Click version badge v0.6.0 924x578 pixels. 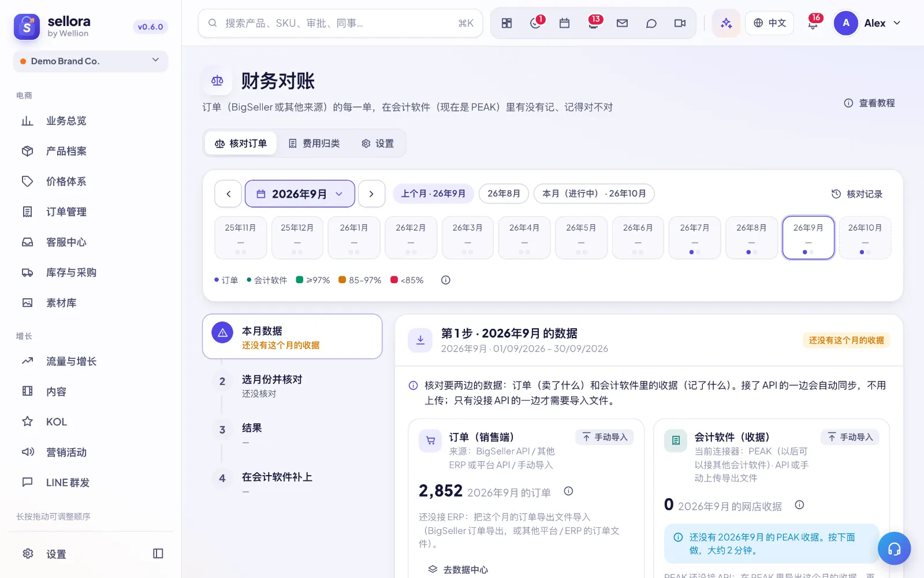(x=150, y=27)
